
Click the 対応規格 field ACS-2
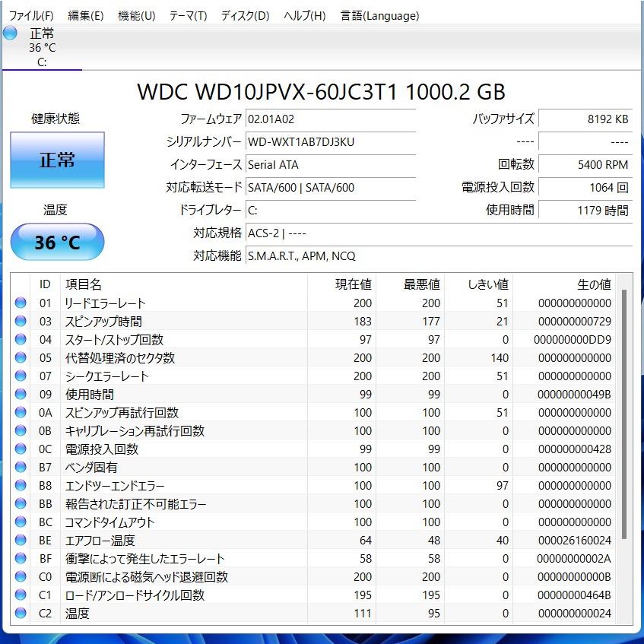coord(439,233)
